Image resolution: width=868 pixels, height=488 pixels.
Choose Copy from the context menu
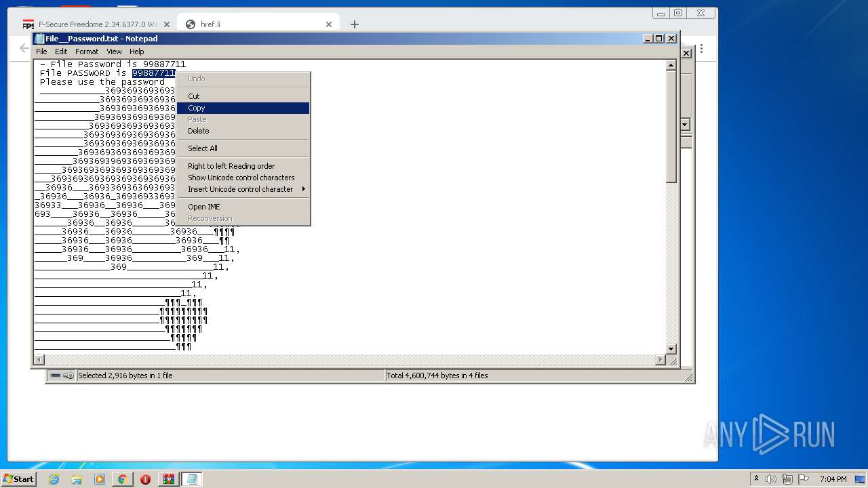[243, 108]
